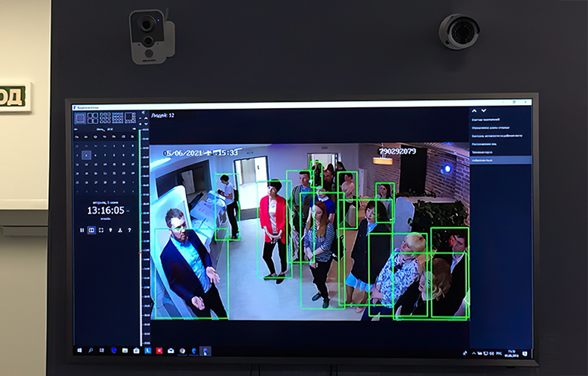Toggle the archive mode button beside pause
The height and width of the screenshot is (376, 588).
click(x=92, y=230)
